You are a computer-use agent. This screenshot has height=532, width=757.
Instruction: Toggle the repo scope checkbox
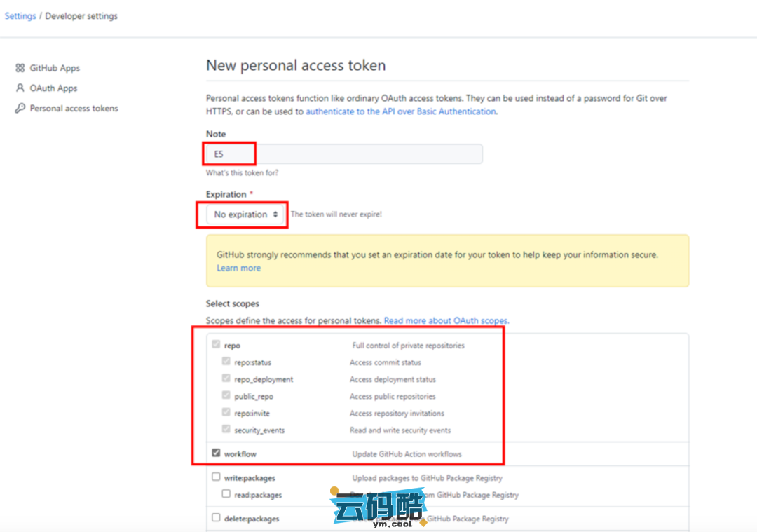pyautogui.click(x=216, y=345)
